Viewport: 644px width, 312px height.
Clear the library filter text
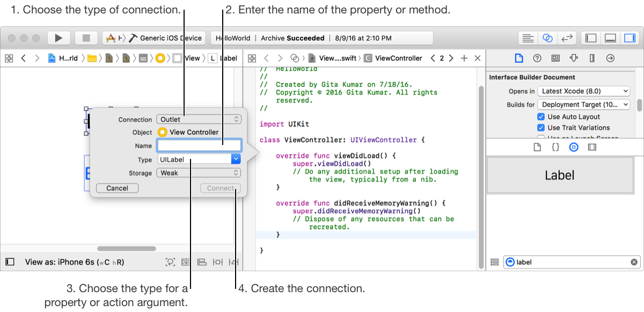[634, 262]
